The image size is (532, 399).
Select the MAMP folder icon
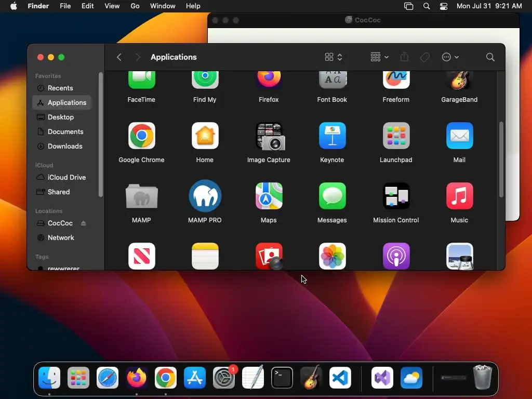141,196
